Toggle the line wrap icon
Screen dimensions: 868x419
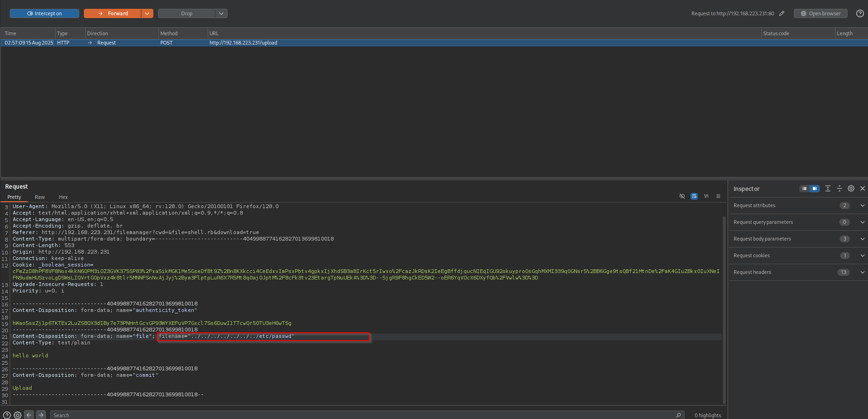(694, 196)
